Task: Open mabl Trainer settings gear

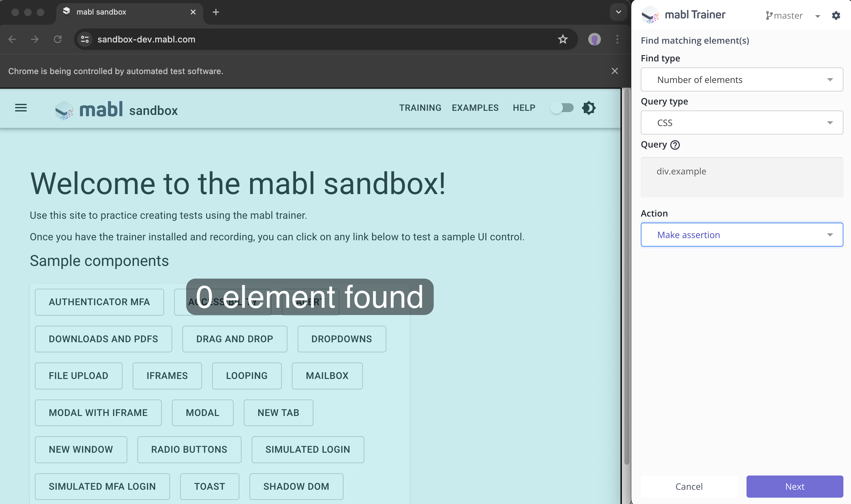Action: 836,16
